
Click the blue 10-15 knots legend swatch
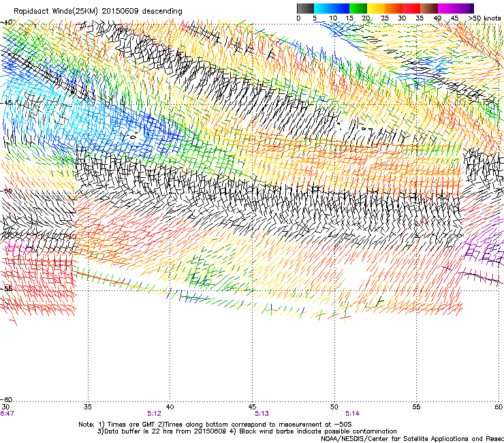[x=341, y=8]
